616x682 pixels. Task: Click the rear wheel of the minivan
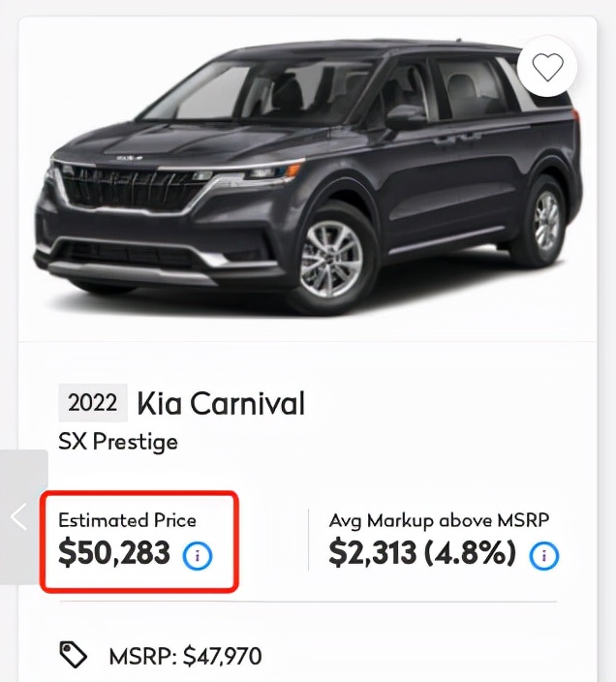pos(546,221)
